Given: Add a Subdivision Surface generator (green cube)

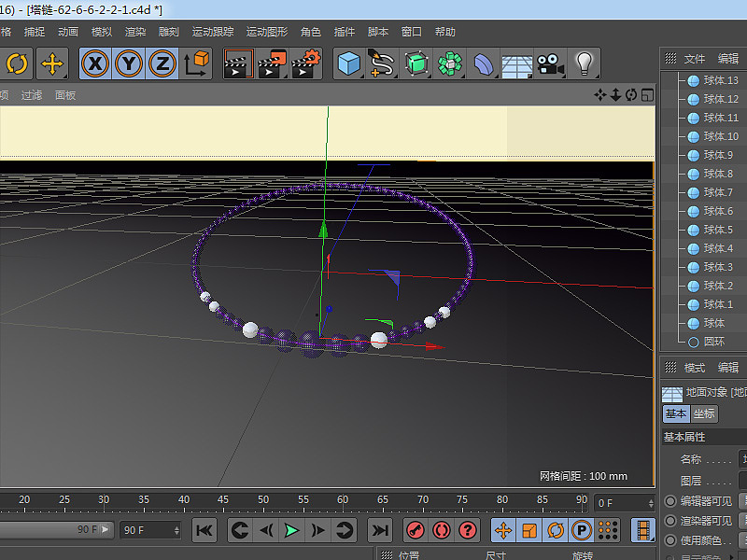Looking at the screenshot, I should click(416, 63).
